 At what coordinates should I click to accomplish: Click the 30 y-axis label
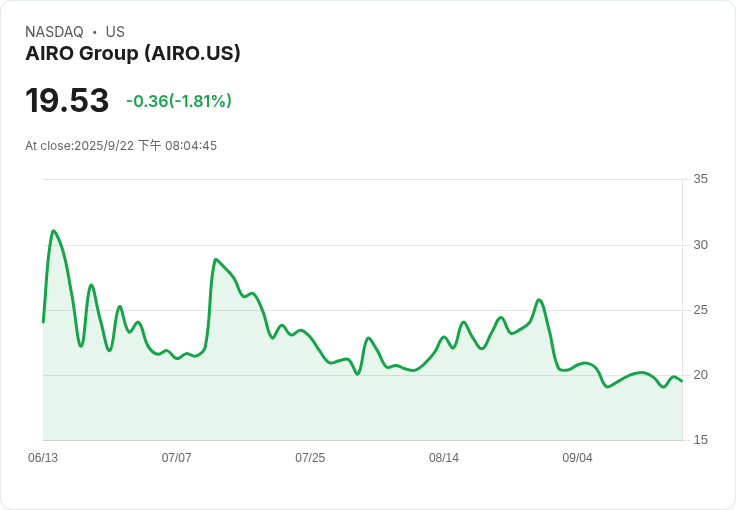pos(700,245)
